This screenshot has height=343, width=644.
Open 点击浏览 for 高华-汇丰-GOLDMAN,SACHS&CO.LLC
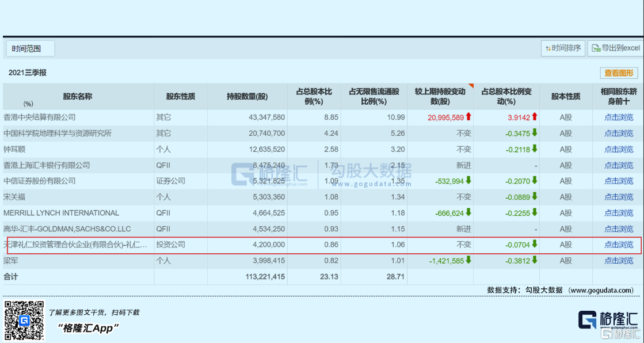point(619,229)
